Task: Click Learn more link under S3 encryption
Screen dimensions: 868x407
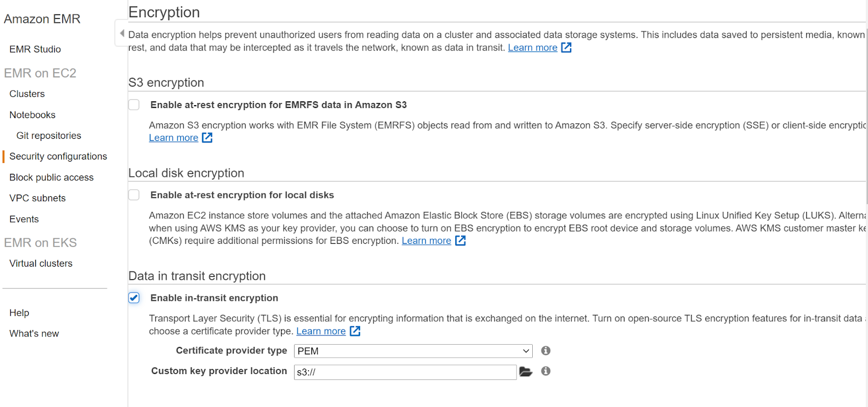Action: (174, 138)
